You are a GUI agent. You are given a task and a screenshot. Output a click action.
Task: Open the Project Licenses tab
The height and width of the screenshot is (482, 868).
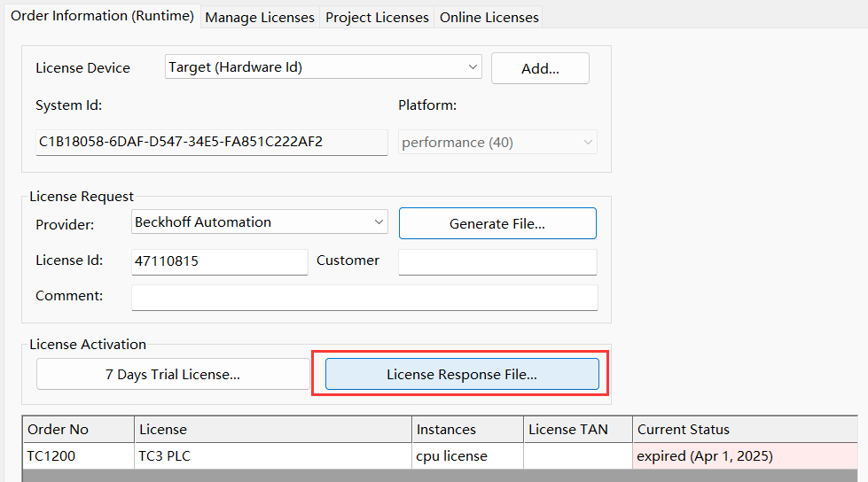(377, 18)
